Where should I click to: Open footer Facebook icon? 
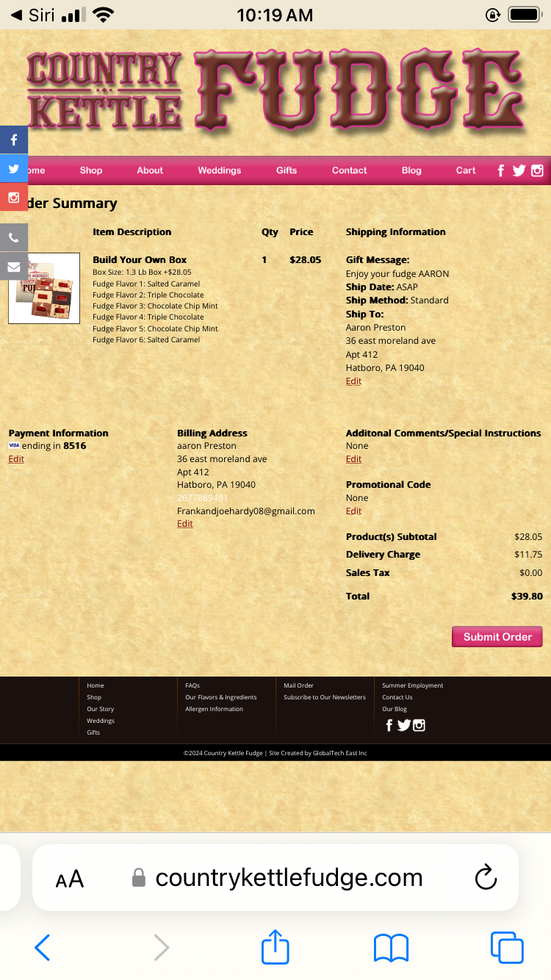point(389,726)
